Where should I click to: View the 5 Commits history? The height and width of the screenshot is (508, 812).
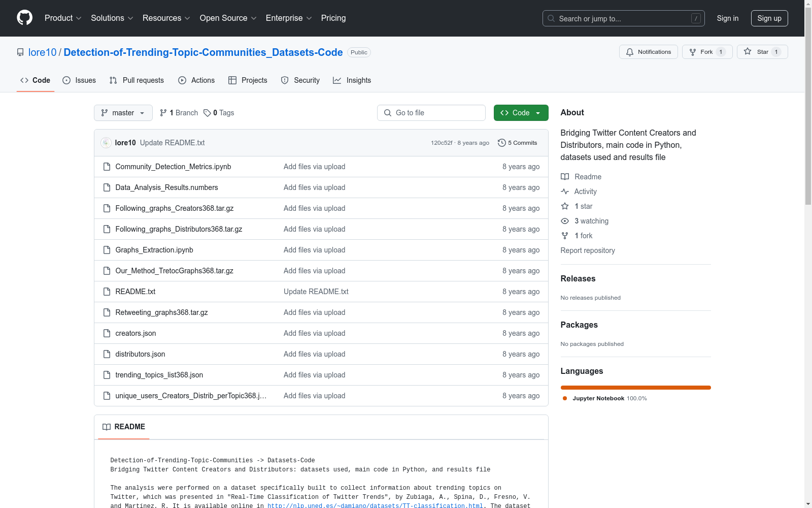tap(518, 143)
